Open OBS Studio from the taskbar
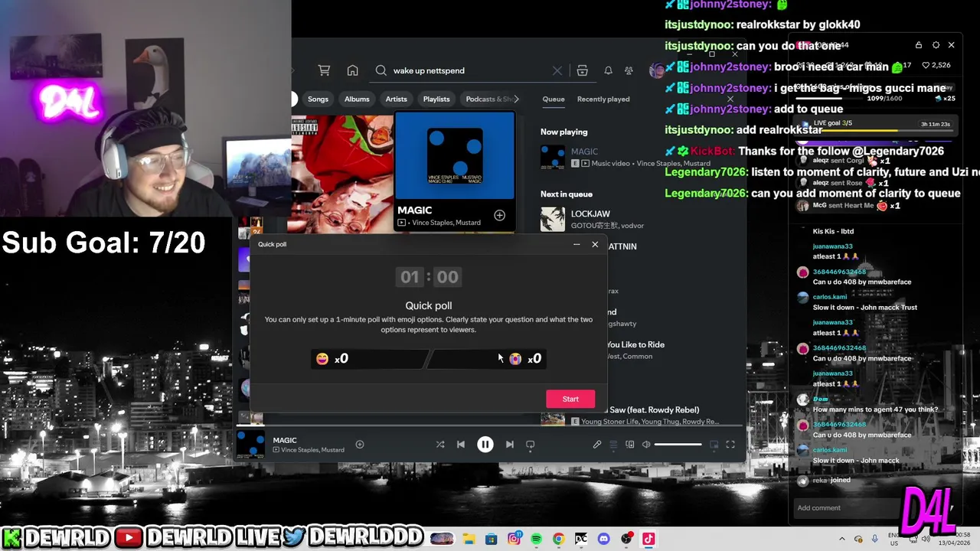This screenshot has height=551, width=980. [x=626, y=539]
